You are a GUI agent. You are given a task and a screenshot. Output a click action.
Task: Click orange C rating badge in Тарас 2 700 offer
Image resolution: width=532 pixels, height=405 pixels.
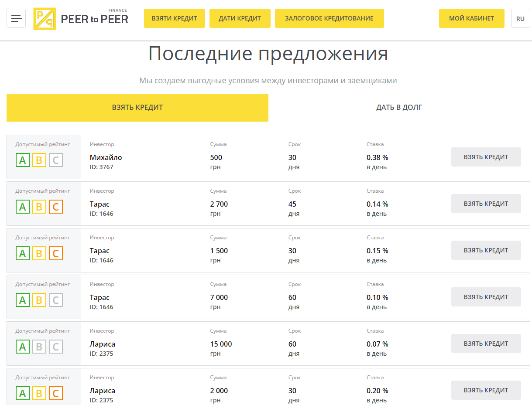pyautogui.click(x=56, y=207)
